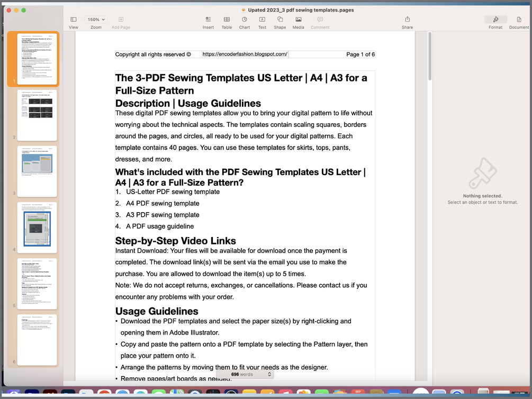Click list item 'A3 PDF sewing template'

[x=163, y=215]
